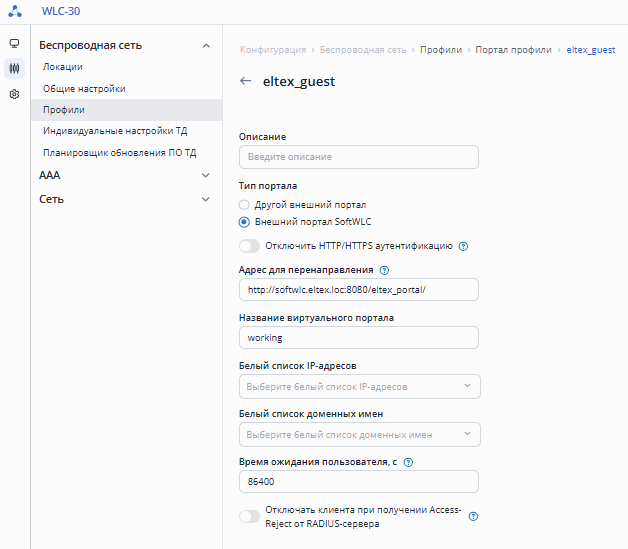Viewport: 628px width, 549px height.
Task: Select the 'Другой внешний портал' radio button
Action: click(x=244, y=204)
